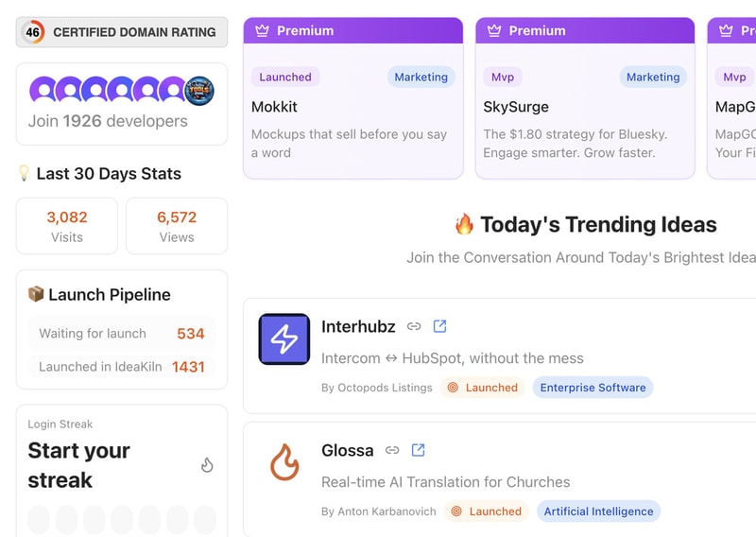Open Glossa external link icon

click(x=418, y=450)
